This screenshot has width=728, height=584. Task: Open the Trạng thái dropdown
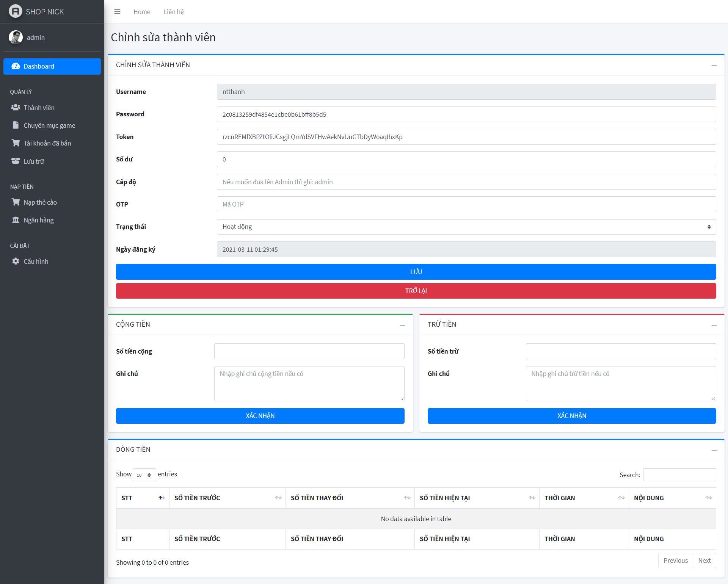[466, 227]
